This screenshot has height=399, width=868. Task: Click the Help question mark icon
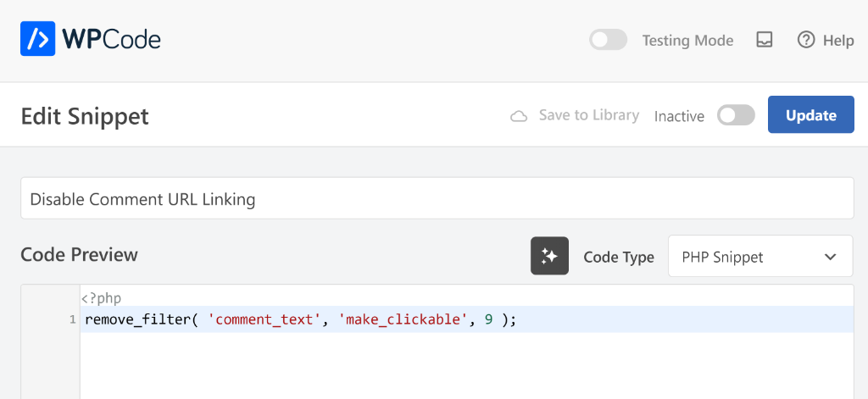806,40
